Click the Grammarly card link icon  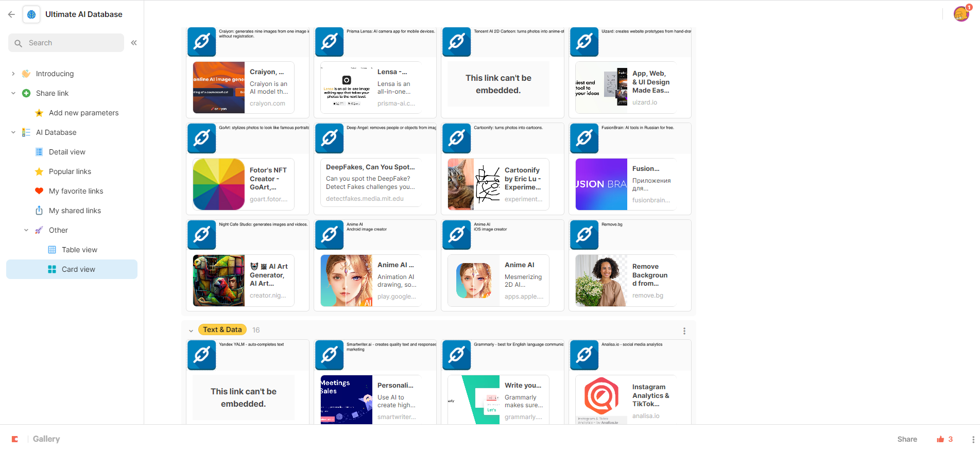click(x=457, y=355)
